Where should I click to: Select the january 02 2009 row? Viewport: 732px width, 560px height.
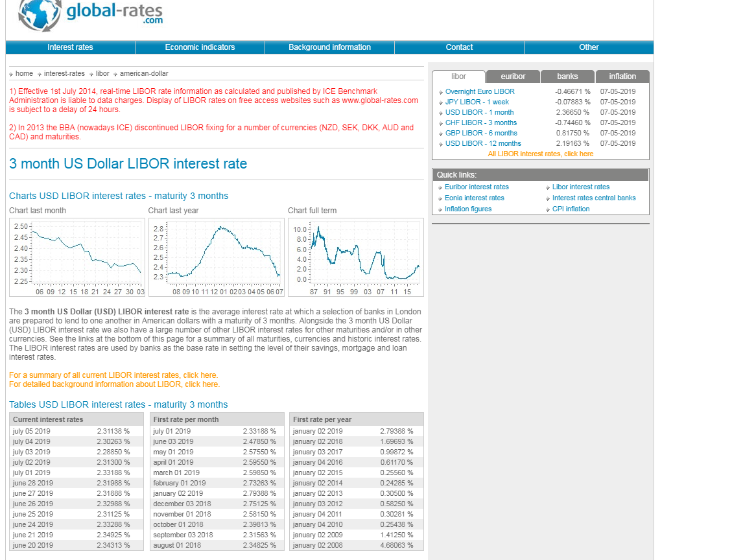coord(357,535)
